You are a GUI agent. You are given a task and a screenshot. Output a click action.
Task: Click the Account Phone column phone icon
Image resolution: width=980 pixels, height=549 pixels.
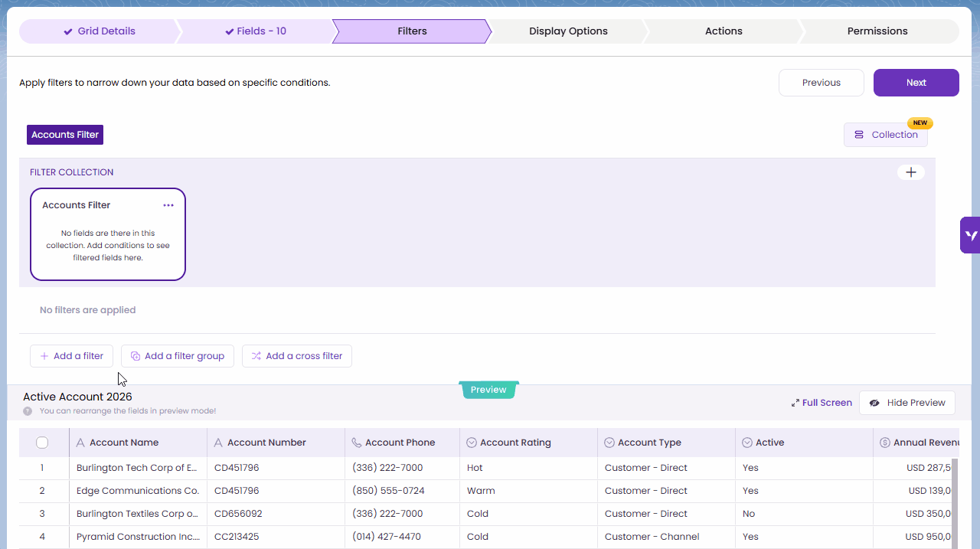pos(356,443)
